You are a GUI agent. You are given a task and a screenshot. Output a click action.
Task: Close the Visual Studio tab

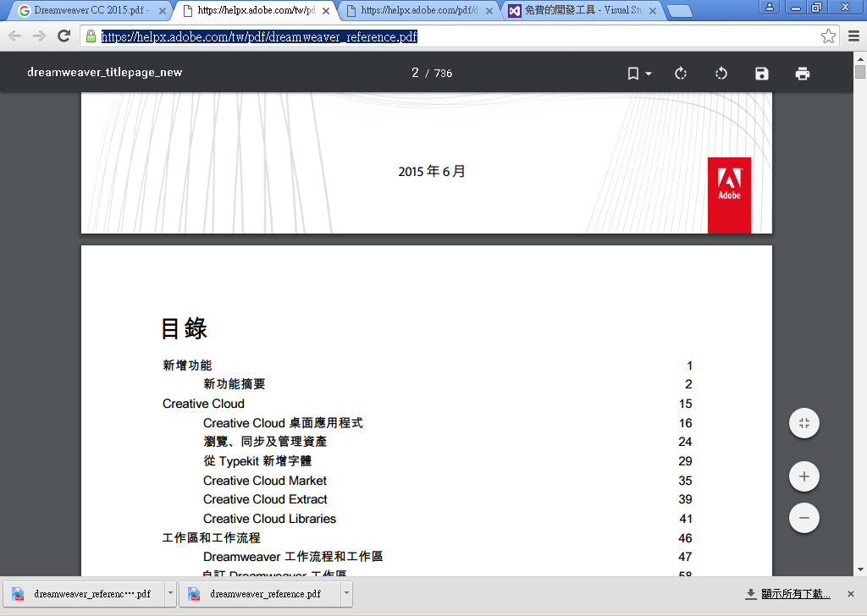point(653,11)
